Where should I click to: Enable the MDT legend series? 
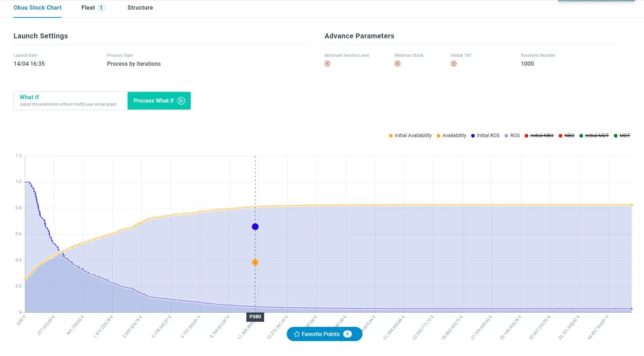622,135
